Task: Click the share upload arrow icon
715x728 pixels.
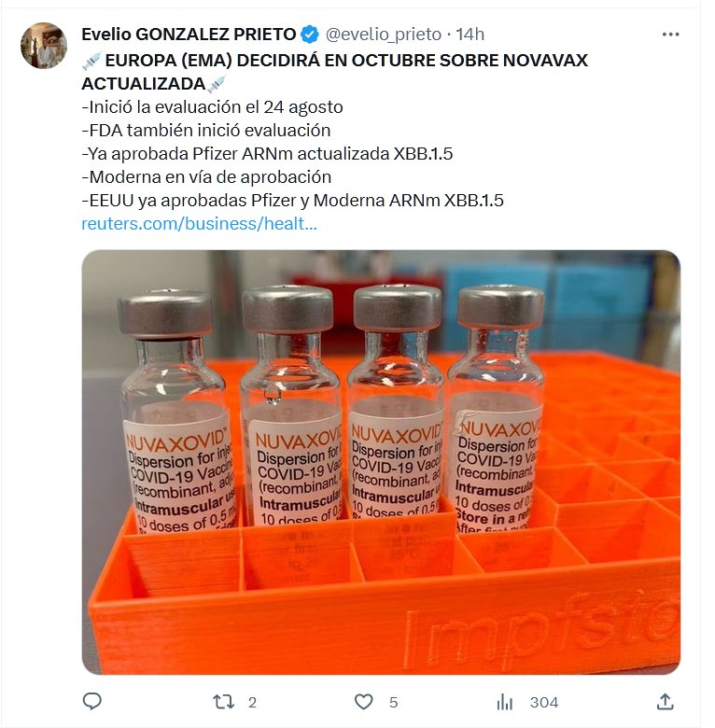Action: (665, 701)
